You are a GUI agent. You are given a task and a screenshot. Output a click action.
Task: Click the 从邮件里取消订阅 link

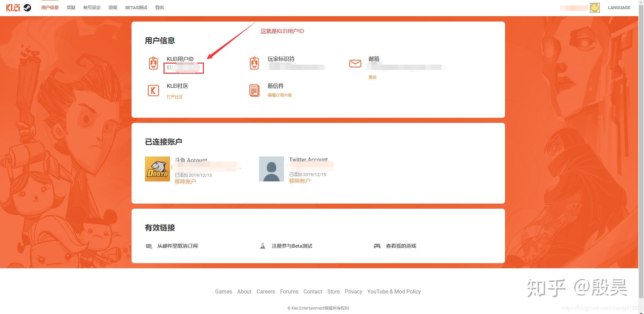tap(177, 246)
